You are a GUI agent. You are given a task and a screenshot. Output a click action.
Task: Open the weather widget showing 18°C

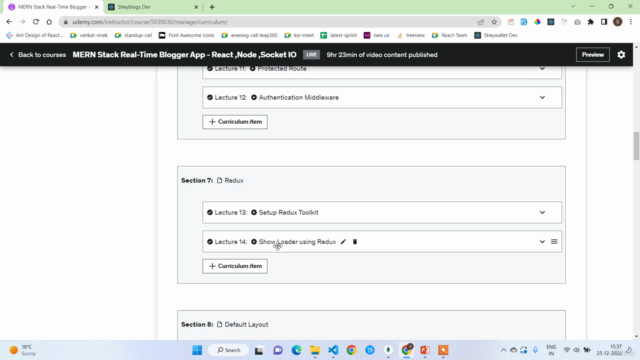(x=22, y=350)
